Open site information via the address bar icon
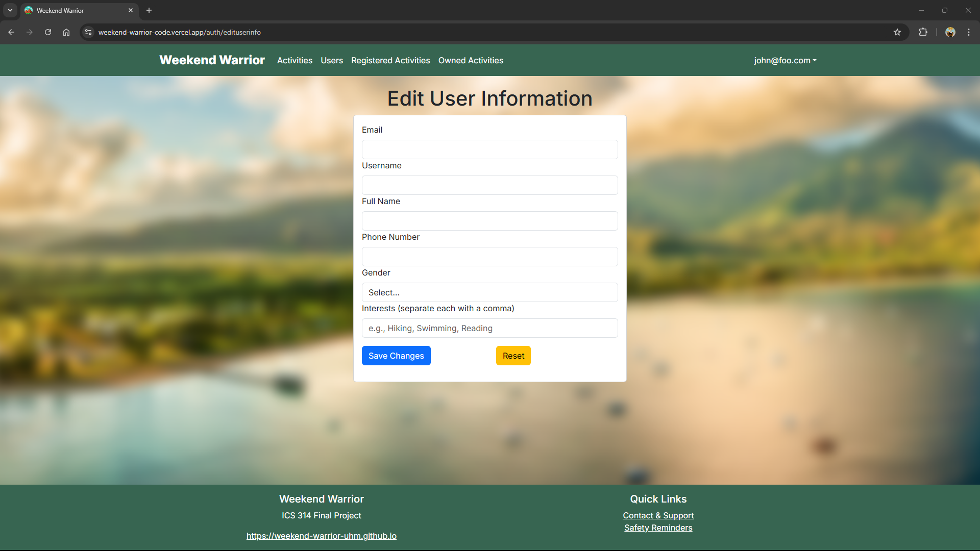This screenshot has height=551, width=980. (x=88, y=32)
